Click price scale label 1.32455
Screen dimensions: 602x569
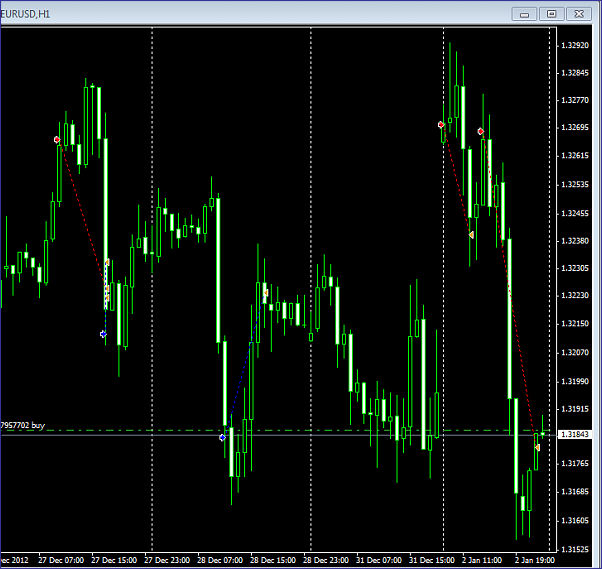click(575, 213)
